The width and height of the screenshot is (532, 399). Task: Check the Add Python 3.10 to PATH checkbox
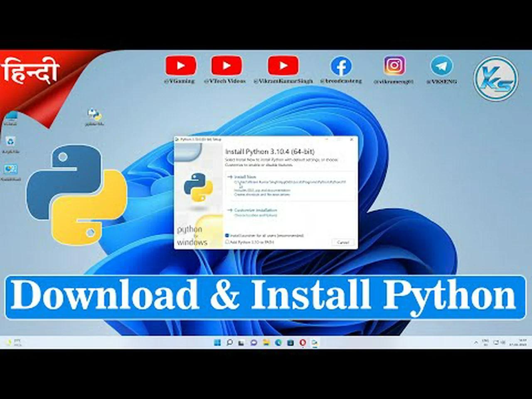point(227,241)
